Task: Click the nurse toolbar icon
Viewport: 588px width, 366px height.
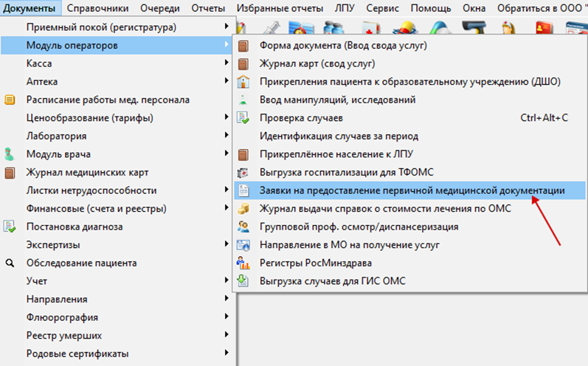Action: (x=508, y=28)
